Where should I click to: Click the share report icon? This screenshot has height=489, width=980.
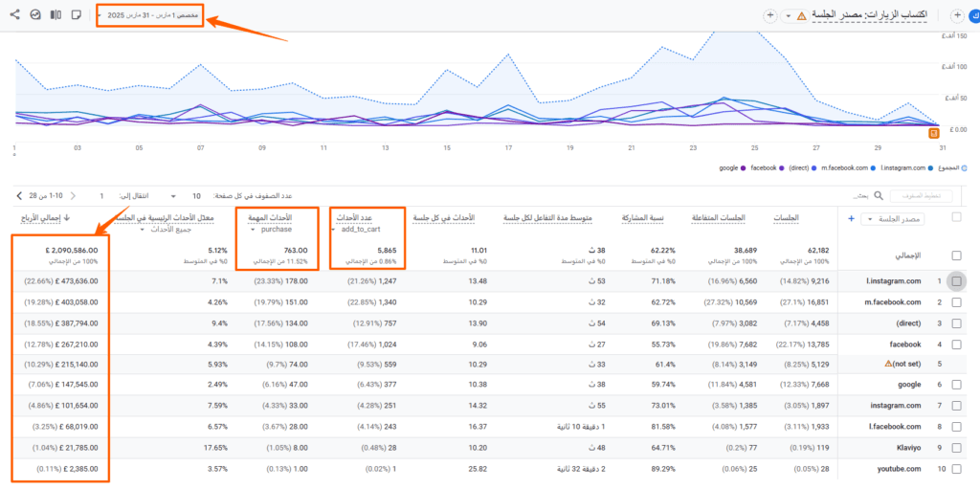click(x=15, y=14)
